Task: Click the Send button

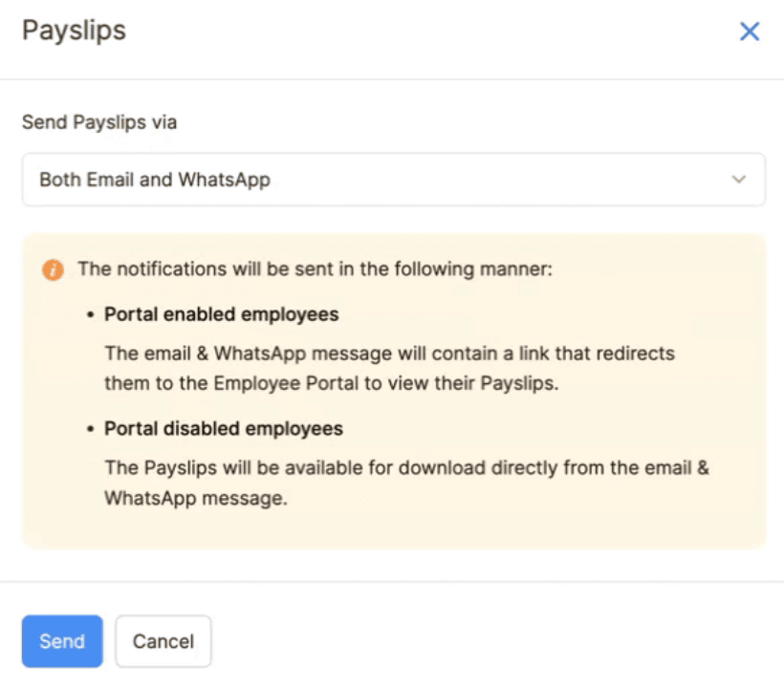Action: pos(61,641)
